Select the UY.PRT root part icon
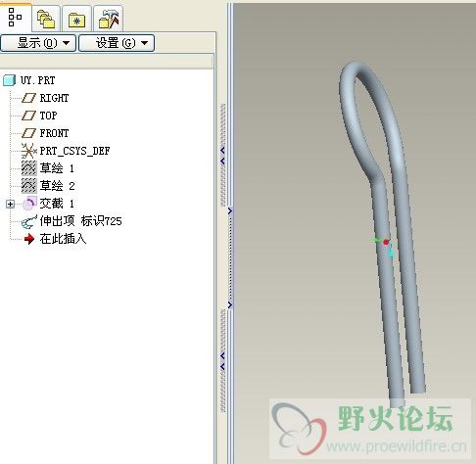Screen dimensions: 476x464 (x=9, y=80)
